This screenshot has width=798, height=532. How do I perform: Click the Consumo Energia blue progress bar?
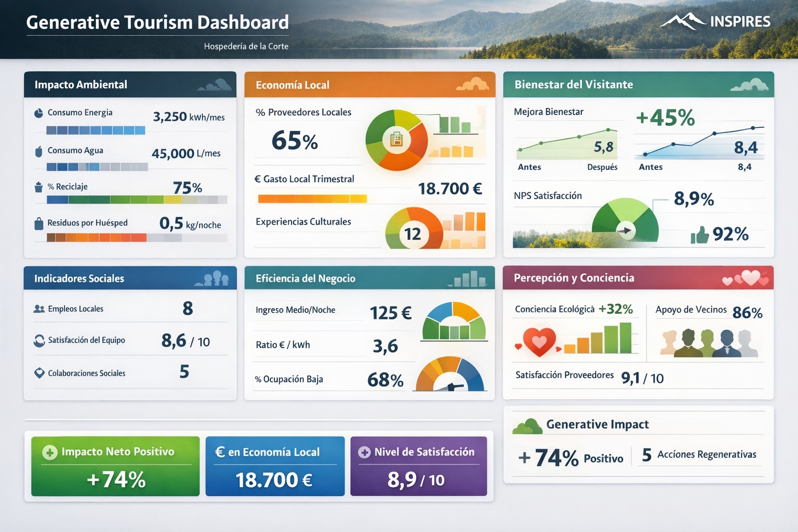(96, 130)
